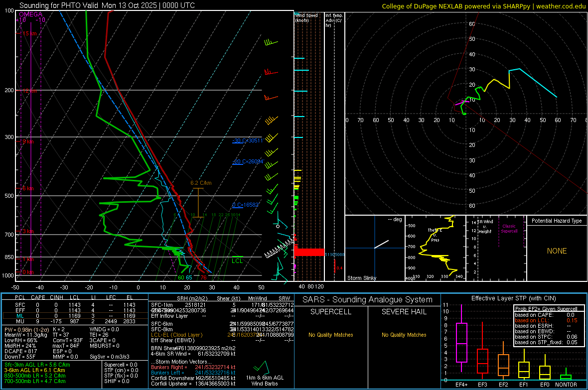This screenshot has height=390, width=588.
Task: Click the 500 pressure level label
Action: pos(9,196)
